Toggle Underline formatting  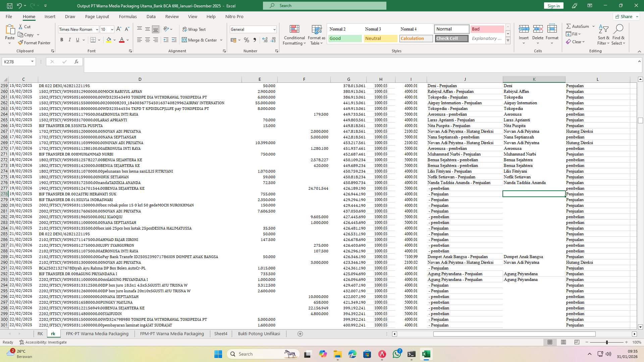[77, 40]
